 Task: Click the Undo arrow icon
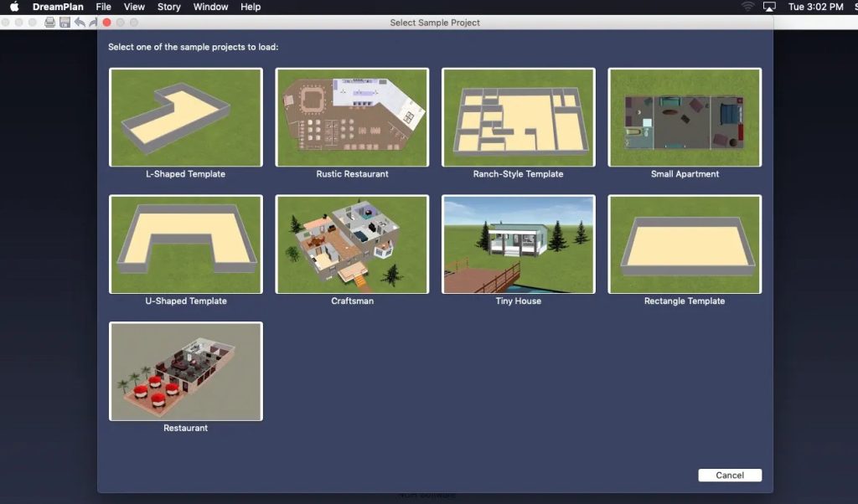(80, 23)
